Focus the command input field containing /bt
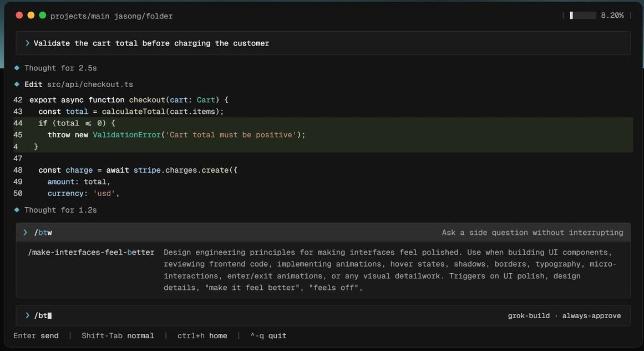Image resolution: width=644 pixels, height=351 pixels. 323,315
